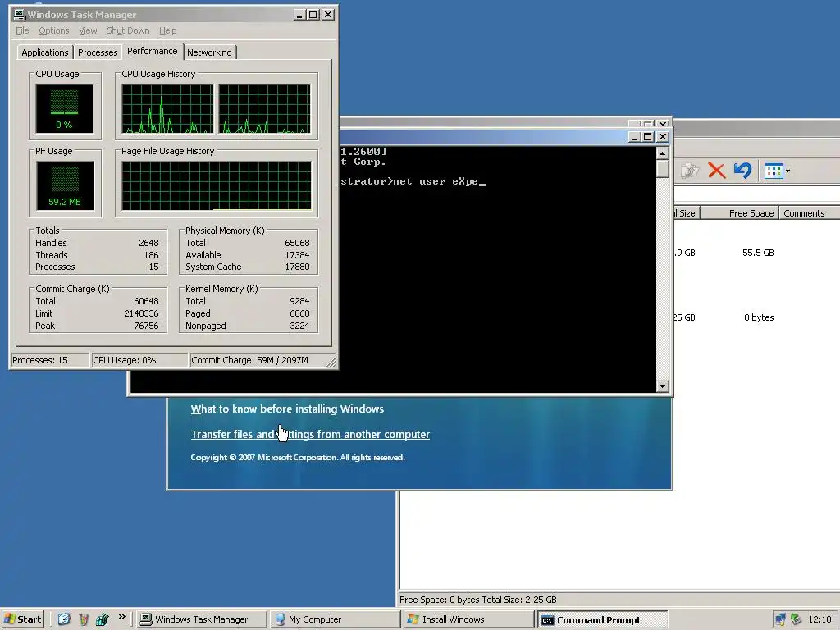
Task: Click the System Cache value 17880
Action: point(297,267)
